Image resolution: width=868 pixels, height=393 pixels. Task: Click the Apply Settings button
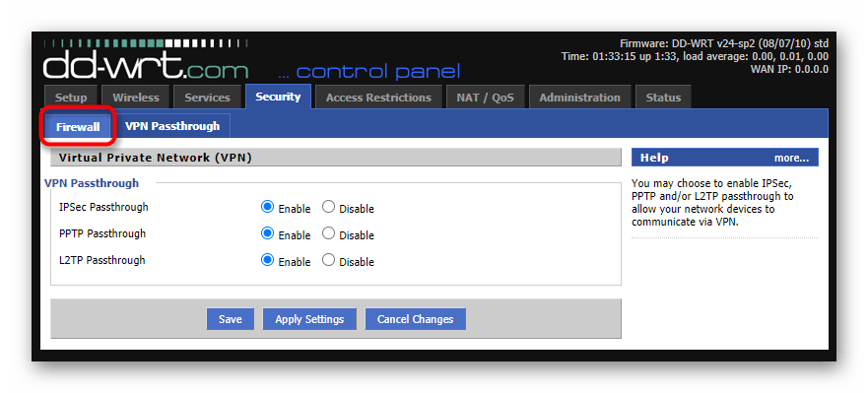coord(309,319)
